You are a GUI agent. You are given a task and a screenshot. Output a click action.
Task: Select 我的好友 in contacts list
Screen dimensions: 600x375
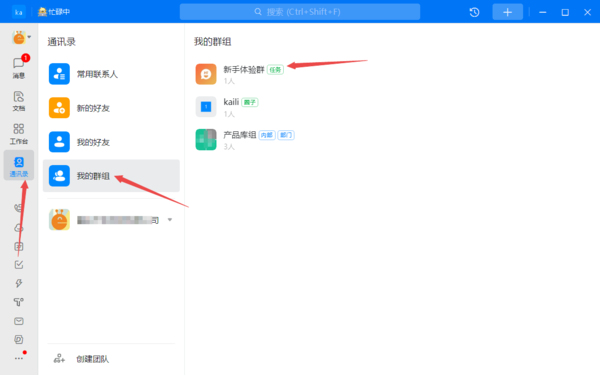coord(111,142)
